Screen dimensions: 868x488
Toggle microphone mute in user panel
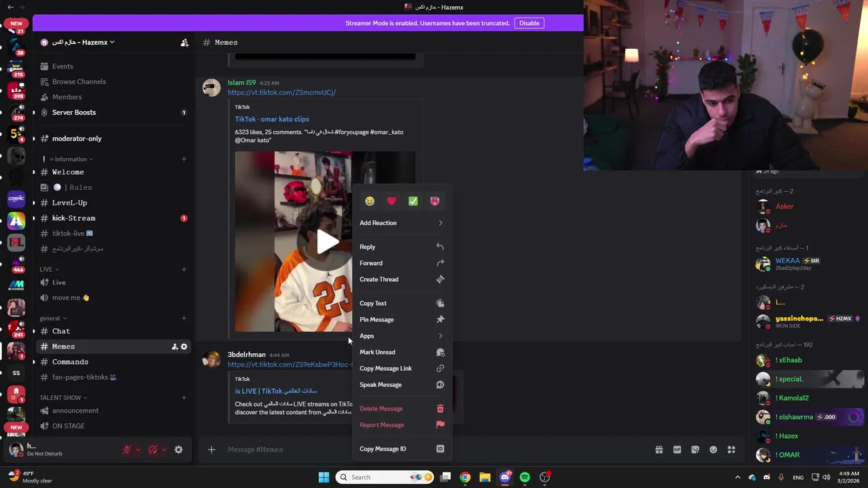[127, 449]
